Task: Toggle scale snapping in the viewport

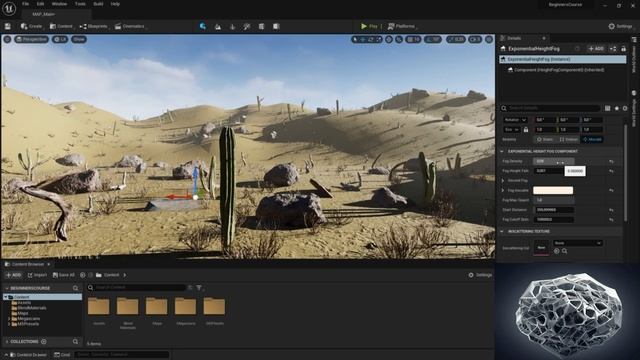Action: 456,40
